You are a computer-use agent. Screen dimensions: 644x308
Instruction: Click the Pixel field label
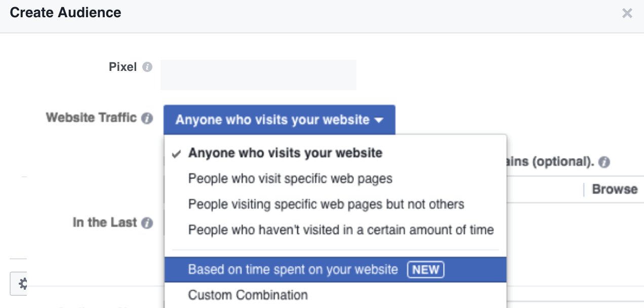click(123, 67)
